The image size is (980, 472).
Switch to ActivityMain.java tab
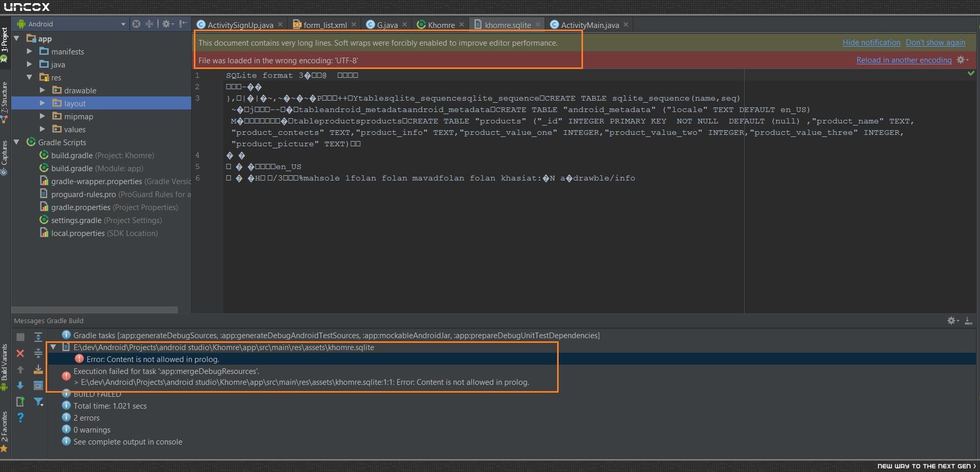590,24
